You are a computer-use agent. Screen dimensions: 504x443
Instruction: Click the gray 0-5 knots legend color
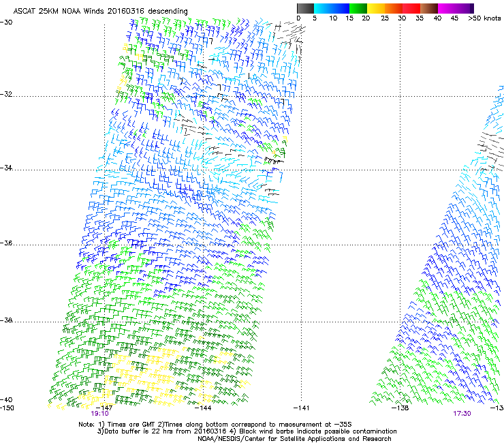[x=305, y=8]
